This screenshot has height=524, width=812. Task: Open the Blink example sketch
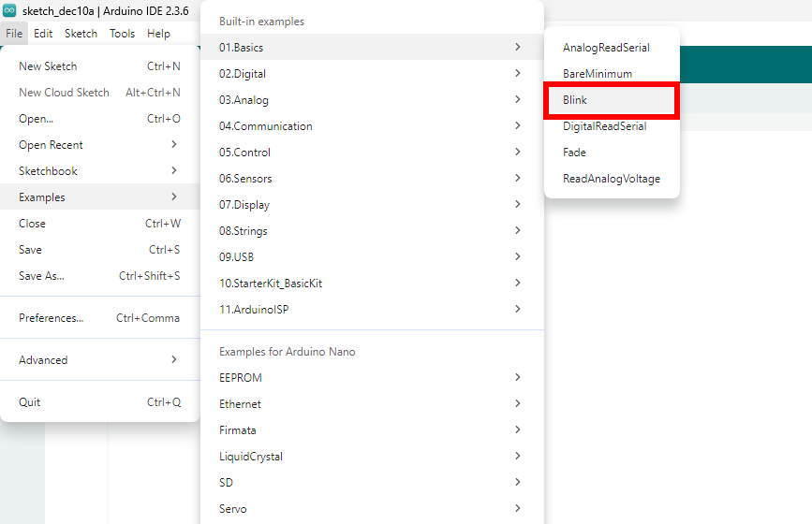point(575,100)
